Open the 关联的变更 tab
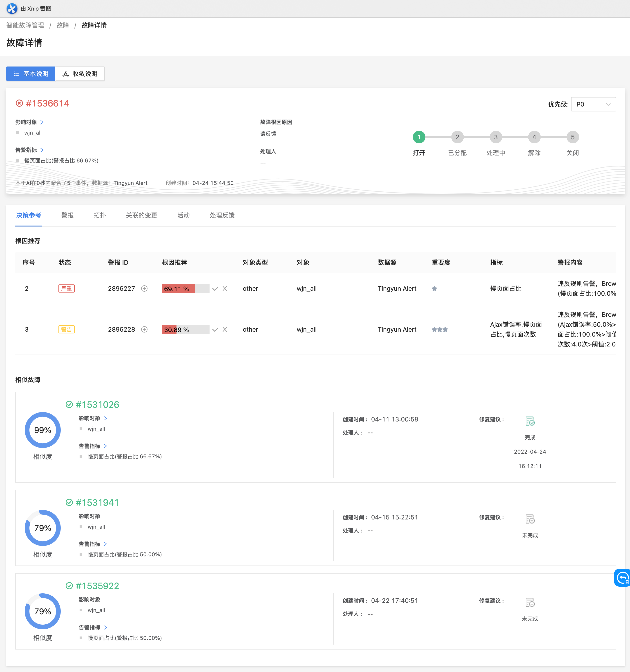This screenshot has width=630, height=672. pyautogui.click(x=141, y=215)
